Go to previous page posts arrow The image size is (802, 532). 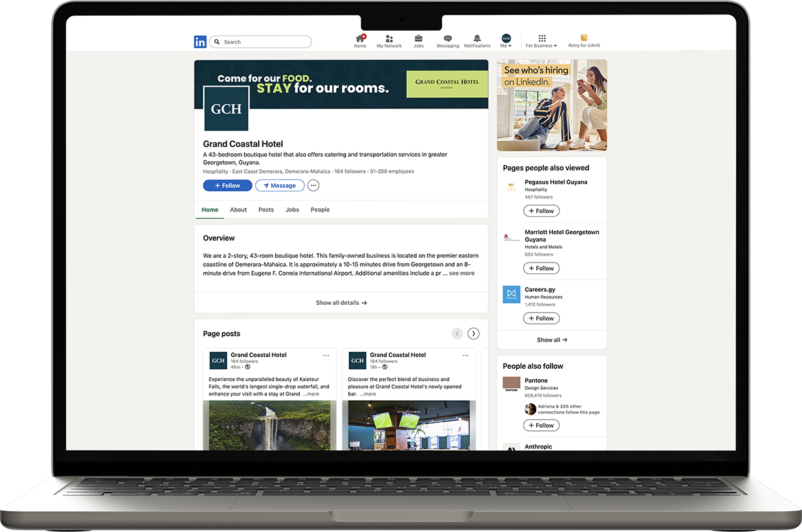coord(458,334)
